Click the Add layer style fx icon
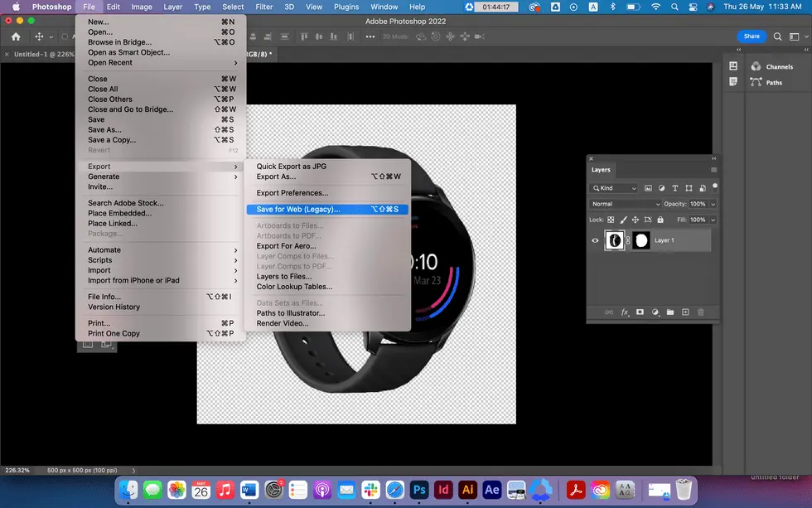The image size is (812, 508). 624,312
